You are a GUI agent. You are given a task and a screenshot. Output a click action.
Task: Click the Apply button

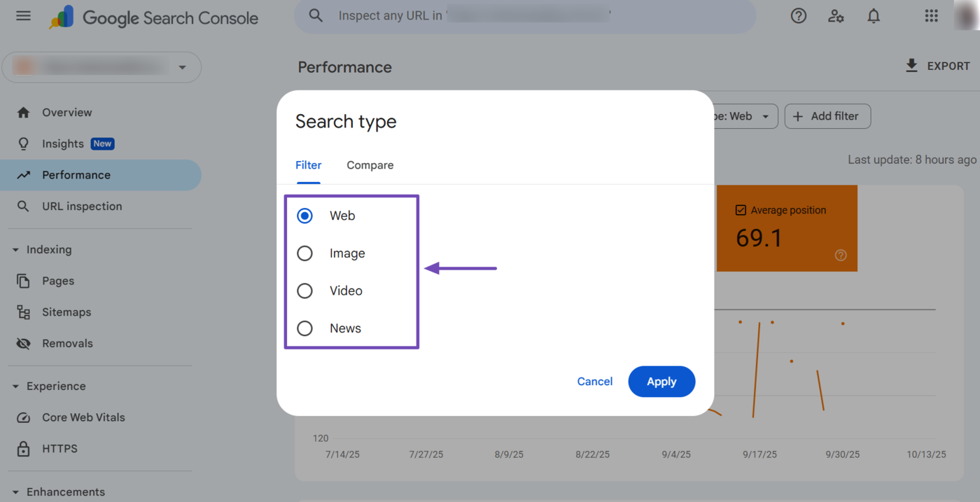(x=661, y=382)
